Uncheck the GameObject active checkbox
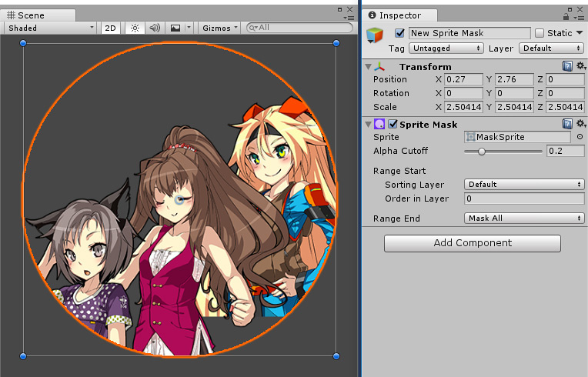The width and height of the screenshot is (588, 377). coord(399,33)
